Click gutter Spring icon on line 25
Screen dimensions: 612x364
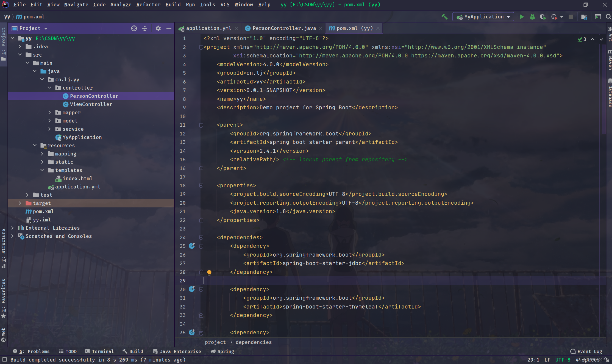coord(192,246)
